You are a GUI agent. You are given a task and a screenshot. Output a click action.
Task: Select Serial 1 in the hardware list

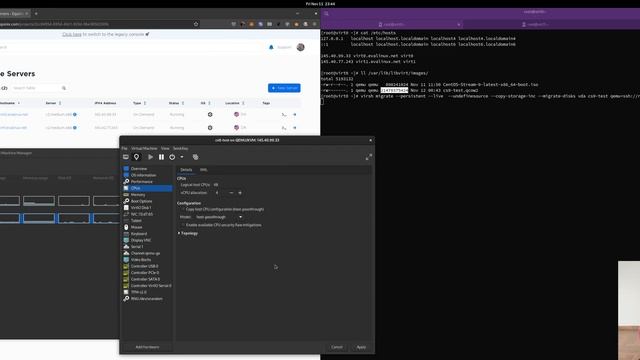click(x=147, y=247)
